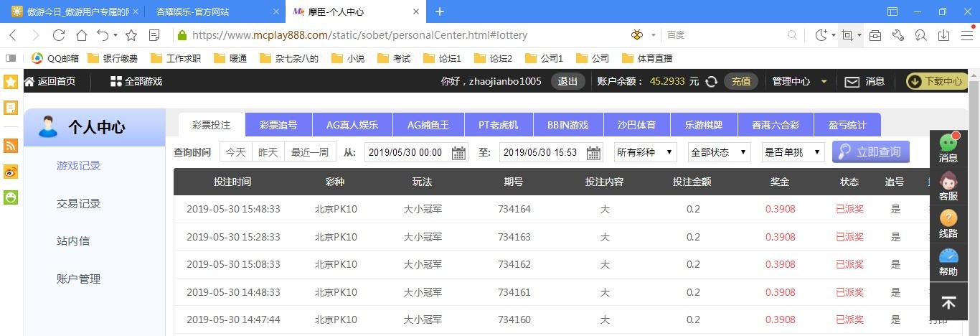
Task: Click the green padlock security icon
Action: pos(182,34)
